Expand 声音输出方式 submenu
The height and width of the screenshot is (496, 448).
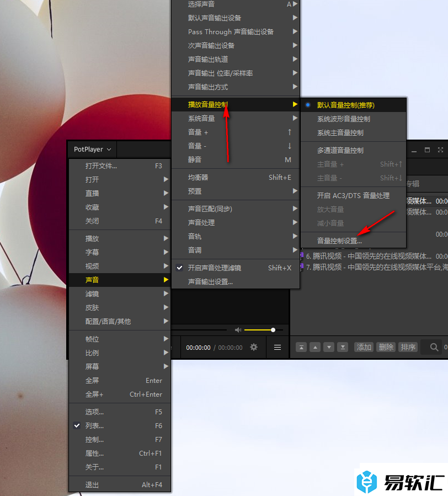pyautogui.click(x=236, y=87)
